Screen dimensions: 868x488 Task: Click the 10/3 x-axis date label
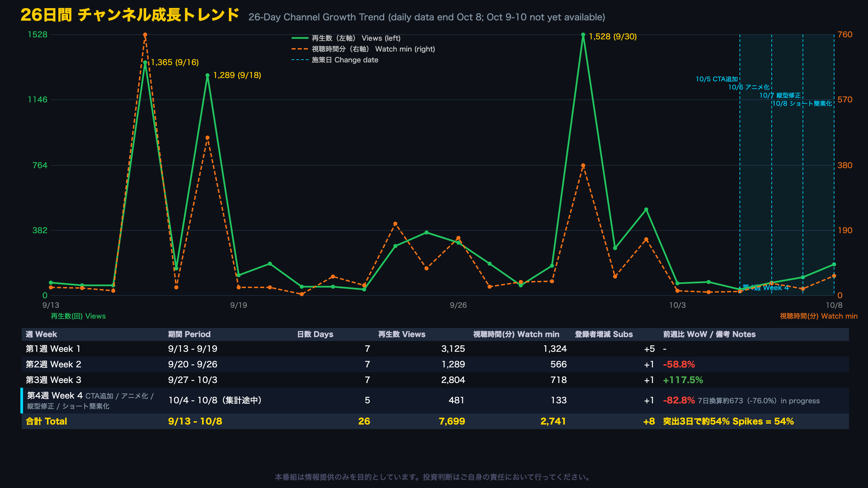(677, 305)
